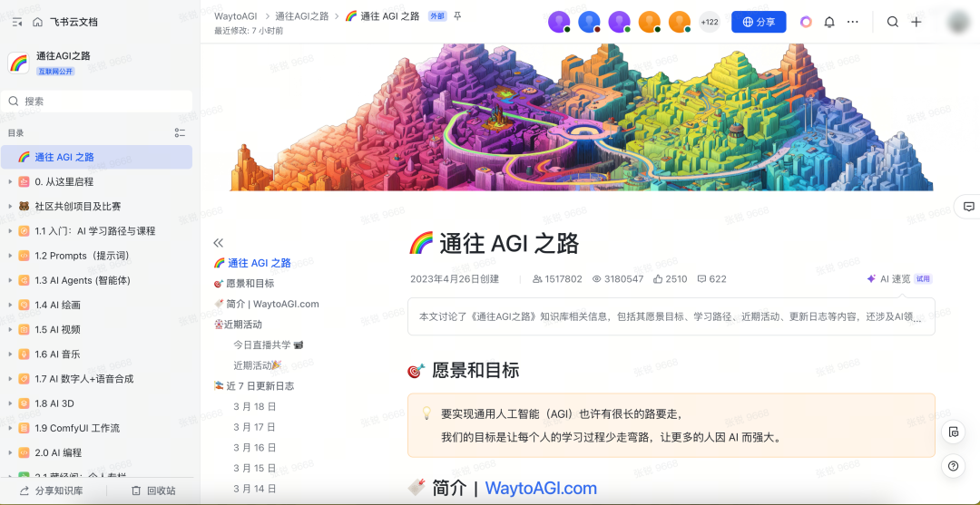View the page views count 3180547
The image size is (980, 505).
coord(618,279)
